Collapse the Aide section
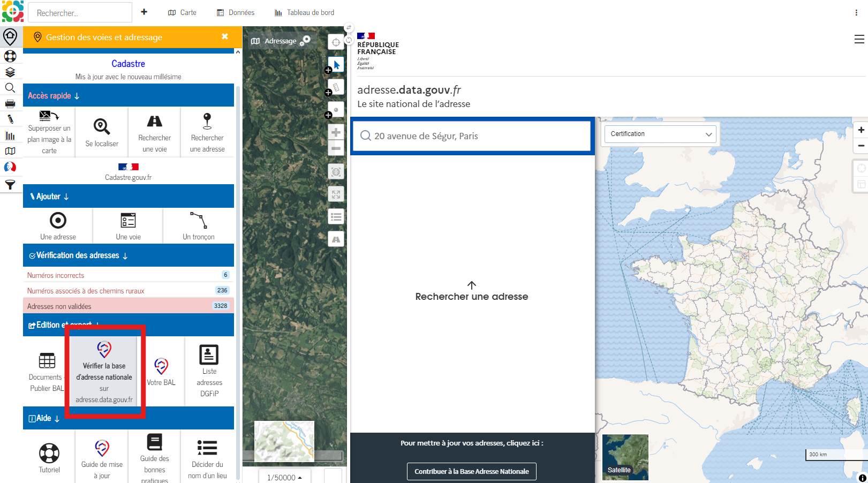The image size is (868, 483). pyautogui.click(x=129, y=418)
